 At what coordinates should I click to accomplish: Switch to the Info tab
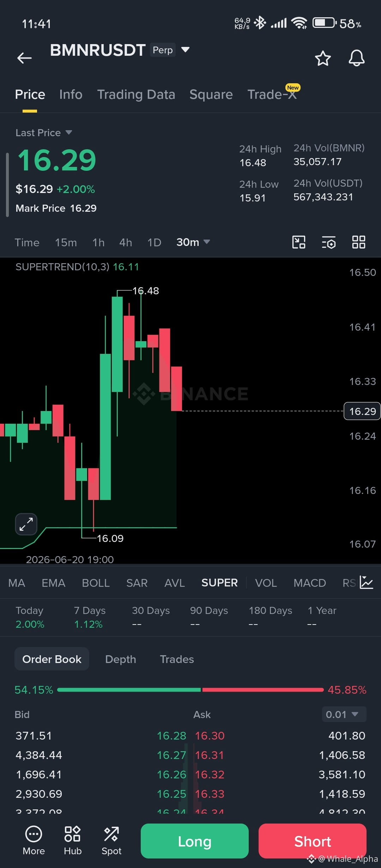pyautogui.click(x=71, y=95)
